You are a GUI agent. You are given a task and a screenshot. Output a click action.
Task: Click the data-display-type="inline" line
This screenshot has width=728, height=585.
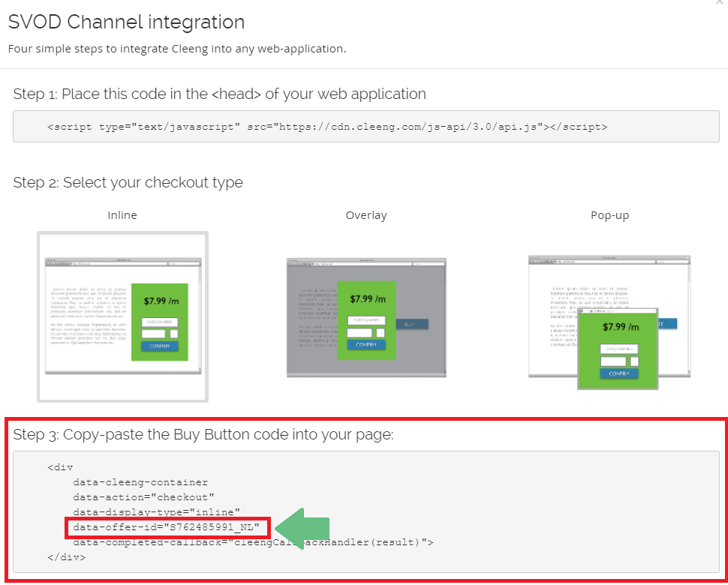156,511
